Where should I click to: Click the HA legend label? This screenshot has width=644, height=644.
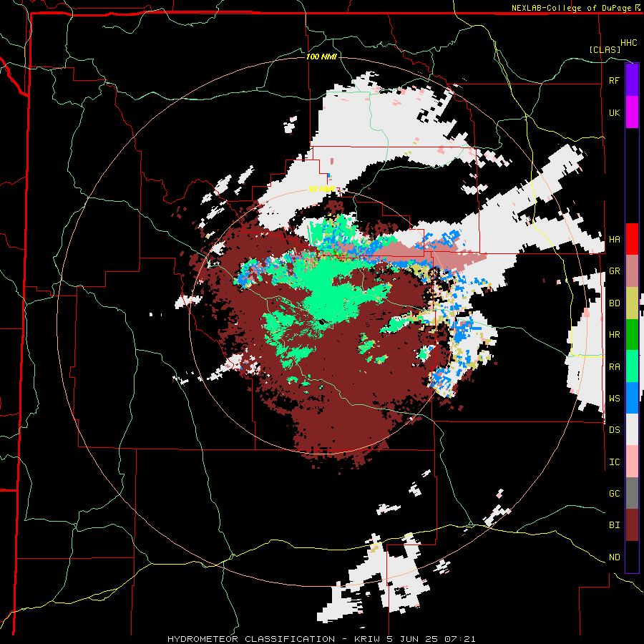point(614,239)
